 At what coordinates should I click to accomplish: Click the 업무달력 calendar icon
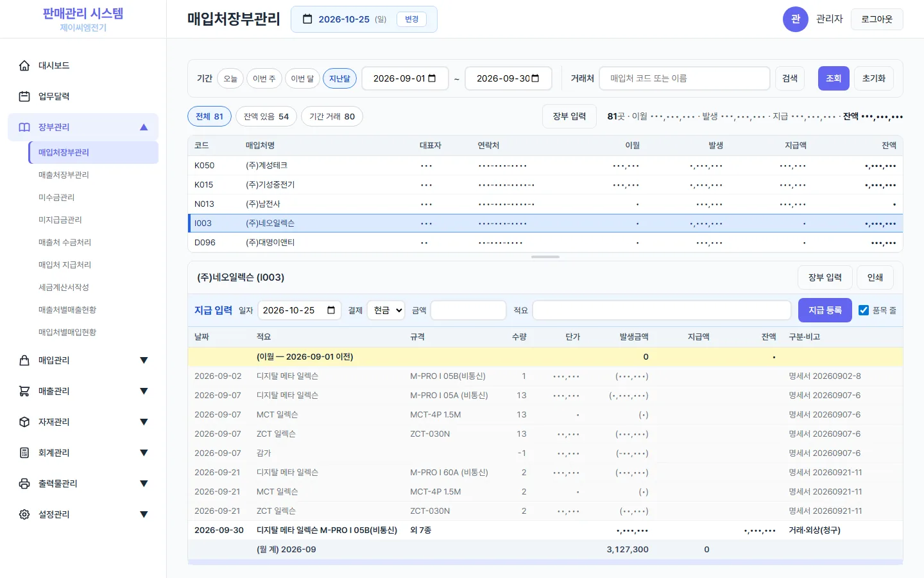(x=24, y=96)
